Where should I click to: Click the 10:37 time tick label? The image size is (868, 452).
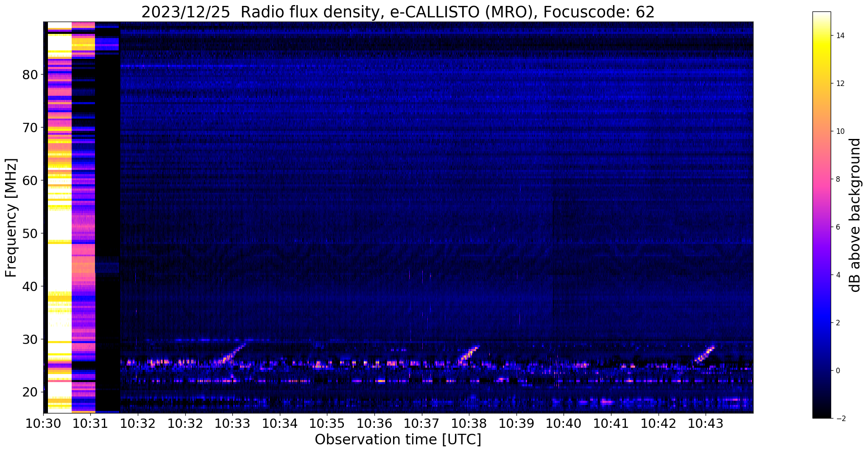pyautogui.click(x=422, y=424)
